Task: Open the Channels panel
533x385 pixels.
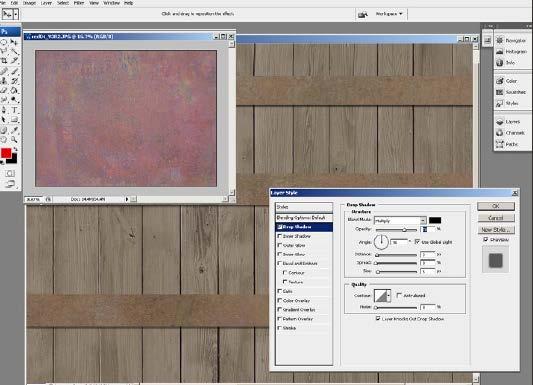Action: (511, 133)
